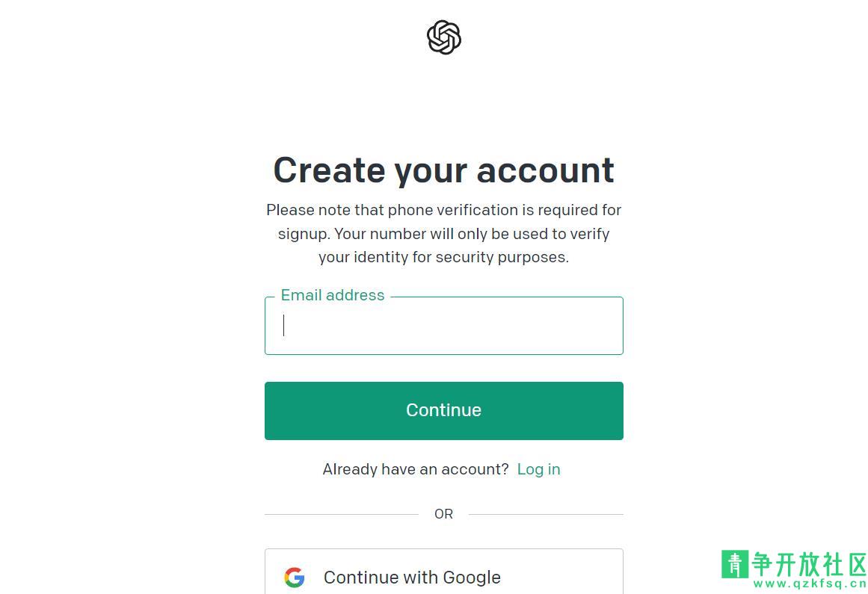
Task: Click the www.qzkfsq.cn watermark URL
Action: pos(810,584)
